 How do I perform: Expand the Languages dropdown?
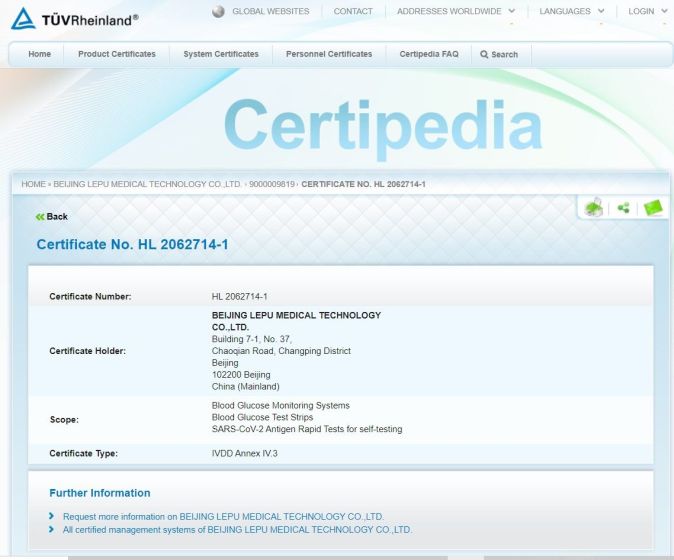pyautogui.click(x=572, y=11)
